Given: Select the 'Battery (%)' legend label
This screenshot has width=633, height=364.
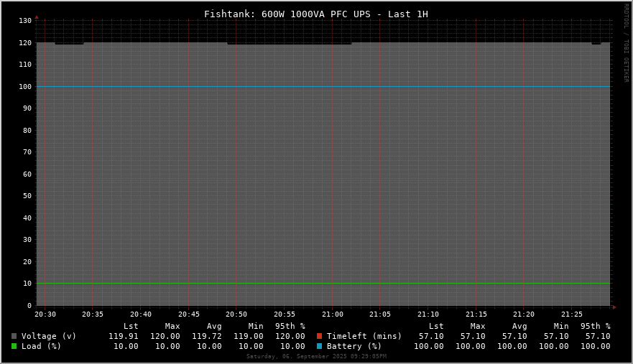Looking at the screenshot, I should tap(354, 346).
